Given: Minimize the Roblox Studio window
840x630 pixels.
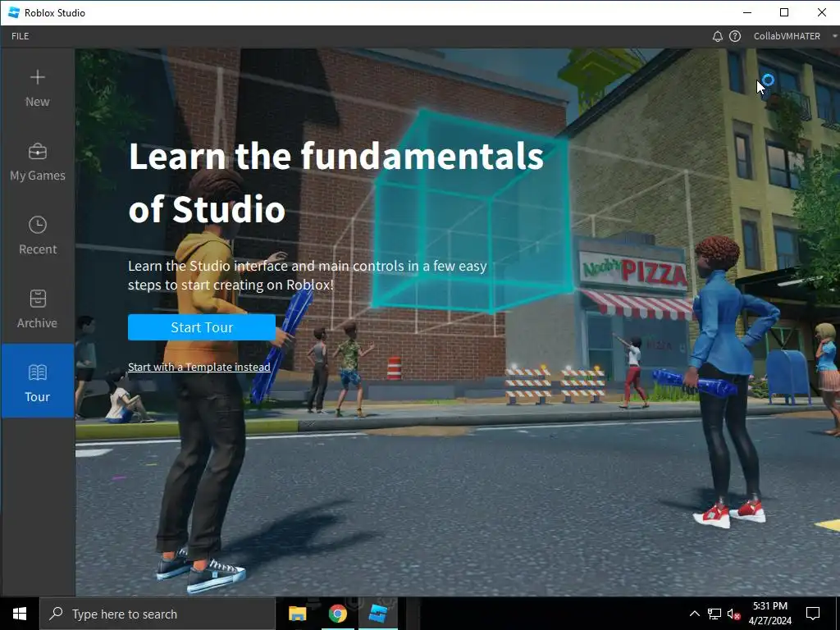Looking at the screenshot, I should coord(747,12).
